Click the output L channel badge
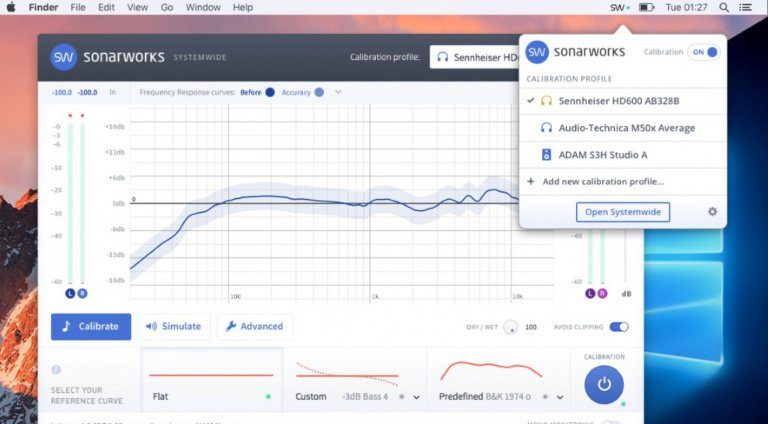The width and height of the screenshot is (768, 424). coord(590,293)
